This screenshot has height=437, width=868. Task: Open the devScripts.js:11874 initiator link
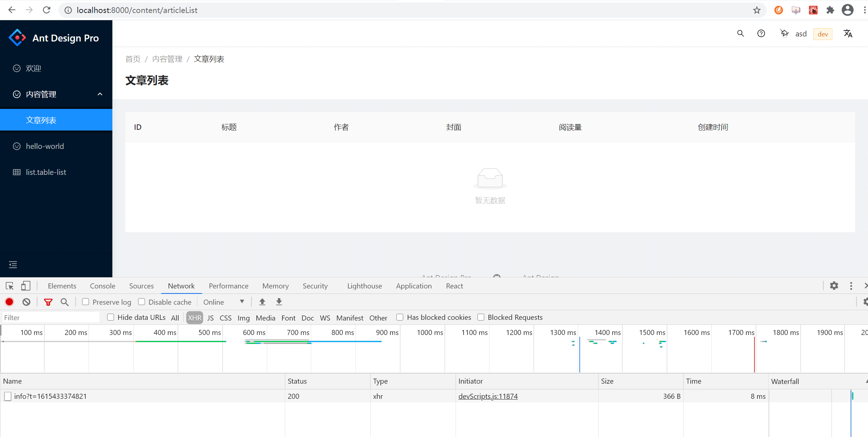click(488, 396)
